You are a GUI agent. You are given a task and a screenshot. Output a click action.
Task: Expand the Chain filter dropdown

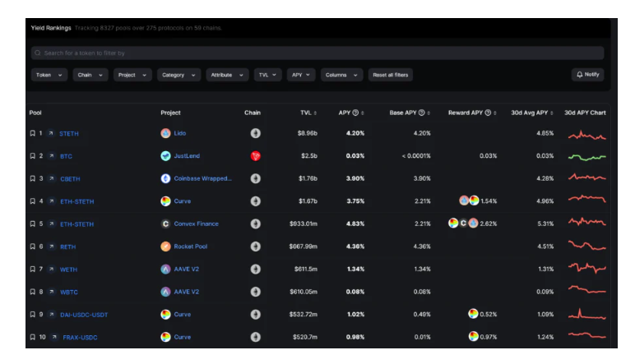pos(90,75)
